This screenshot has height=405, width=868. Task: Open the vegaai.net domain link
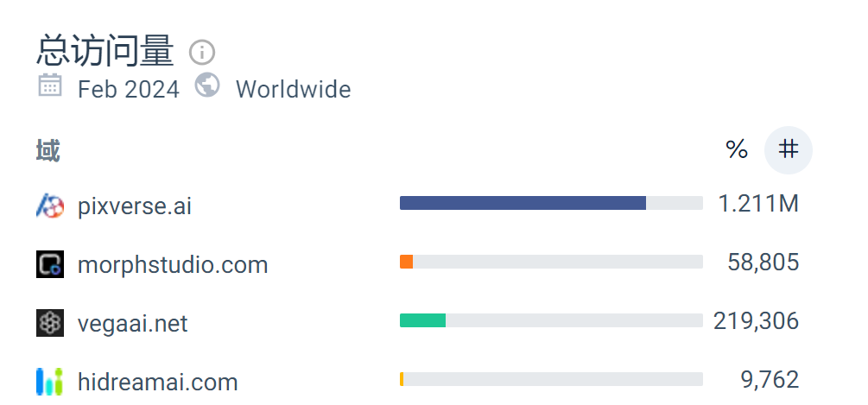click(x=133, y=323)
